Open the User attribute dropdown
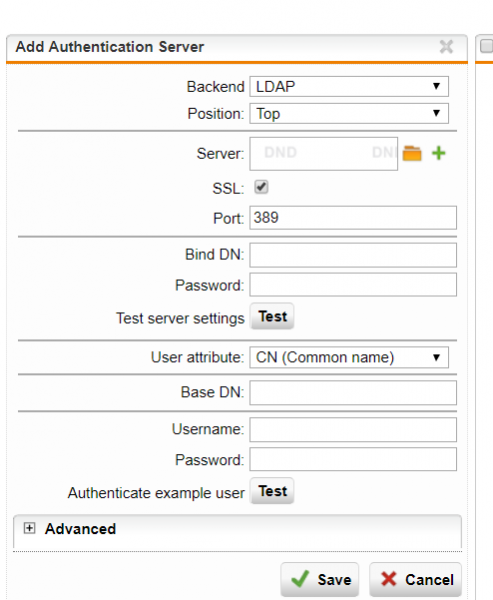The width and height of the screenshot is (493, 600). (349, 357)
